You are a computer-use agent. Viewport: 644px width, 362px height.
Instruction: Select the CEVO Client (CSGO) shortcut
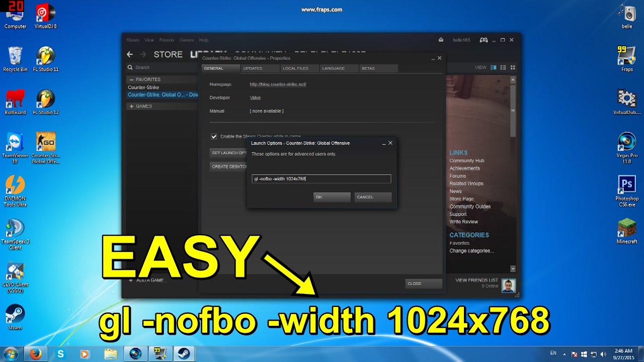tap(15, 278)
